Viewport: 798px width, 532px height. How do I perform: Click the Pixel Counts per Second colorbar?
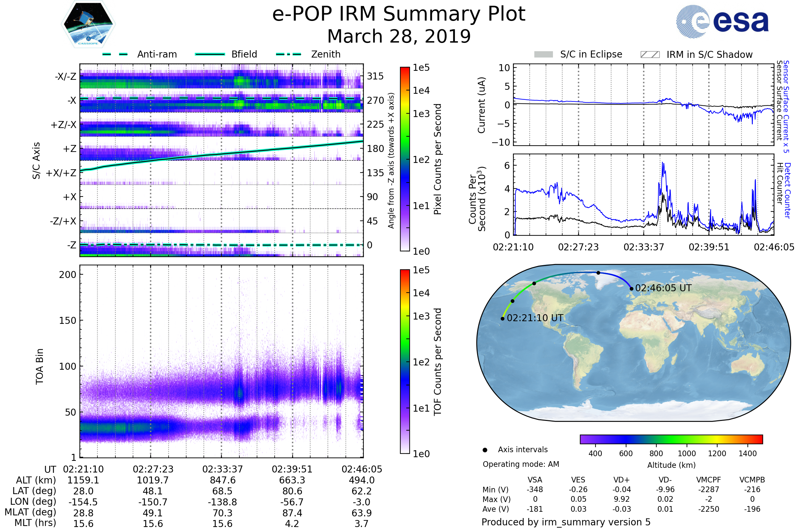[405, 159]
